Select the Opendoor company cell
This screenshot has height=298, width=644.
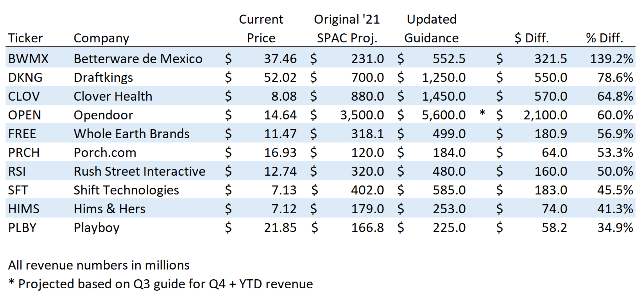(103, 116)
